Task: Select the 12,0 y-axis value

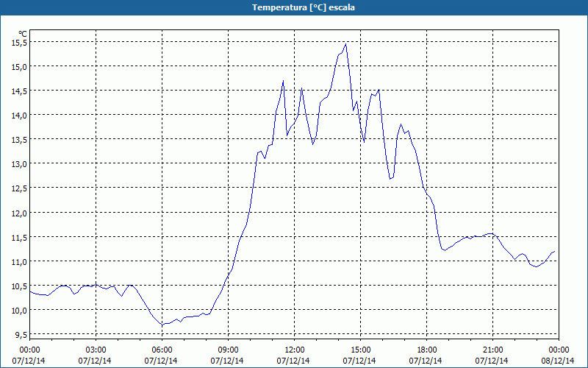Action: 20,213
